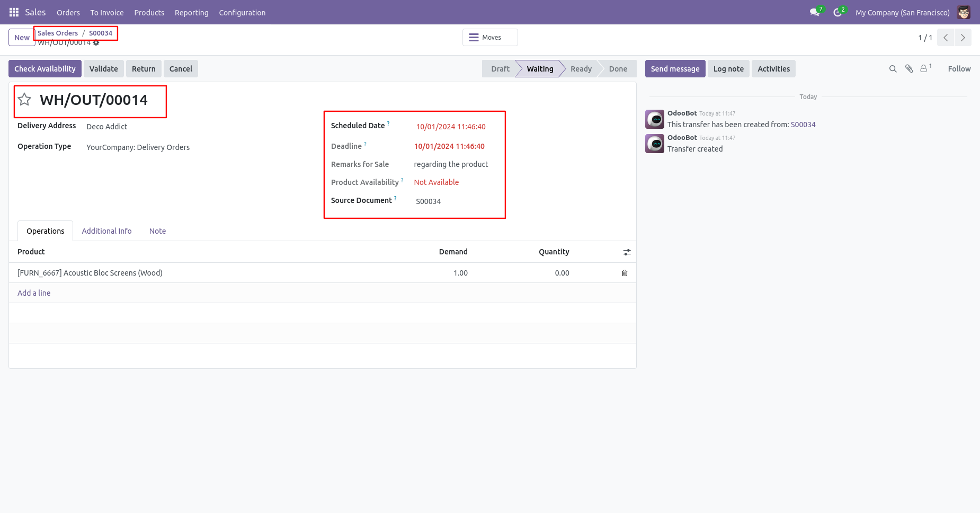Show help tooltip for Source Document
The image size is (980, 513).
tap(395, 198)
